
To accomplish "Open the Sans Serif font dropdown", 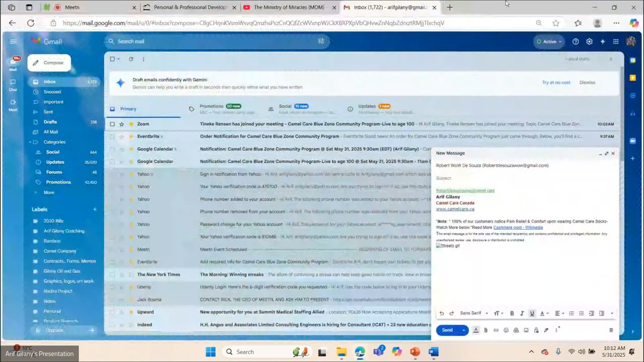I will 474,313.
